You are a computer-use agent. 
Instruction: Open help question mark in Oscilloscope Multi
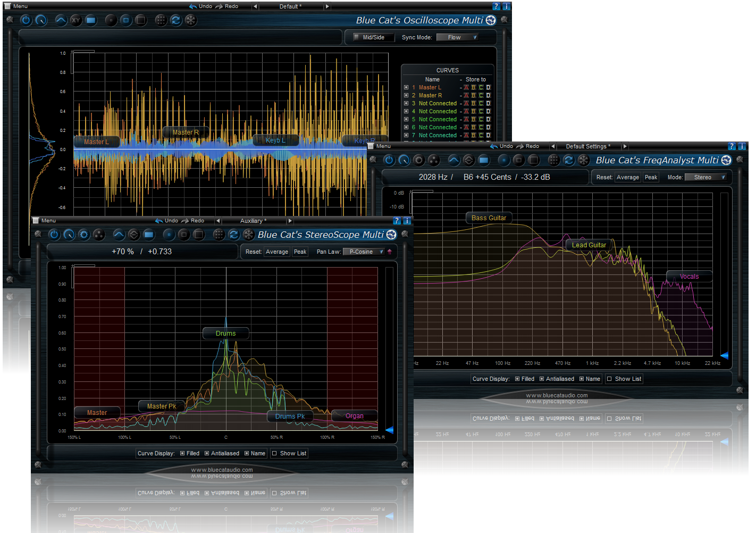tap(497, 6)
